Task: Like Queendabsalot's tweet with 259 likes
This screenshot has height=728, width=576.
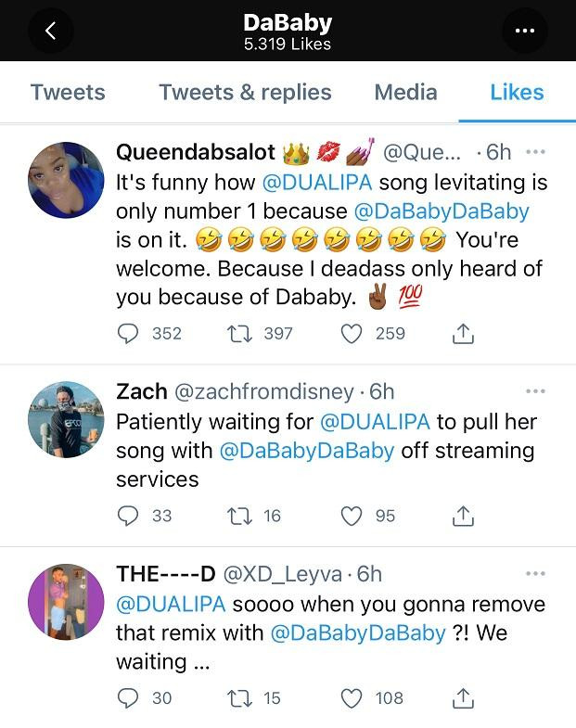Action: point(352,334)
